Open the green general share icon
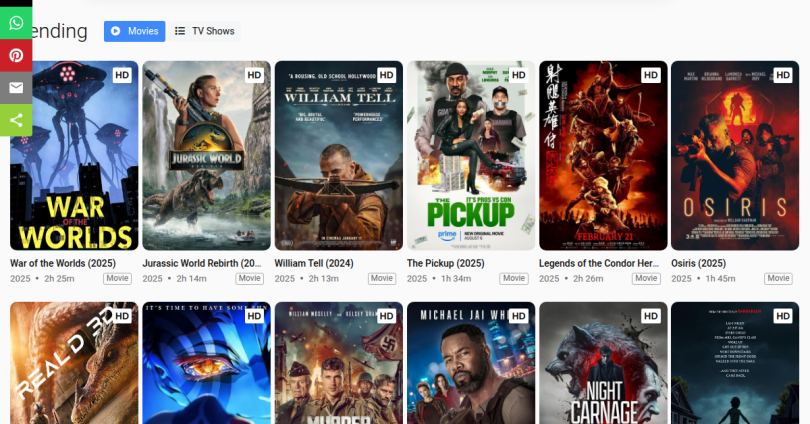 pos(16,121)
